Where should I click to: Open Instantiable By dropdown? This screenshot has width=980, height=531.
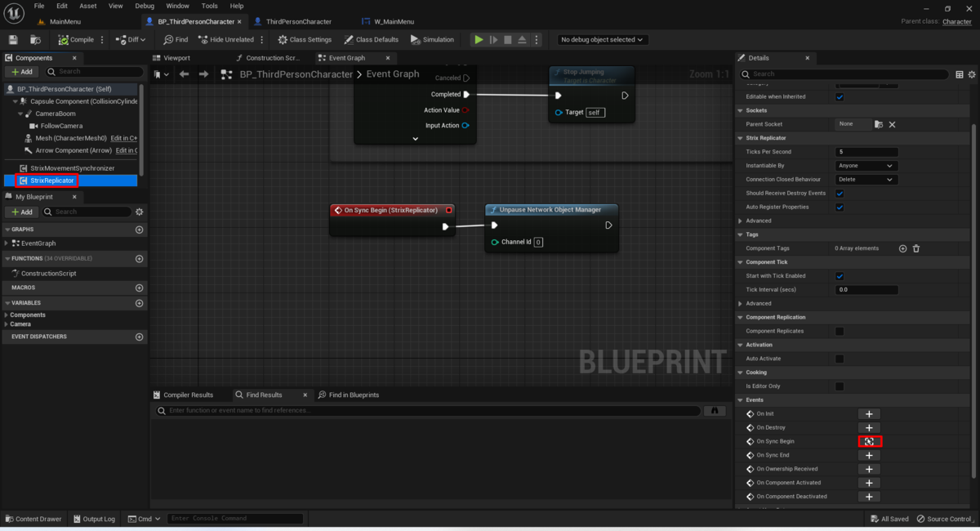coord(866,166)
